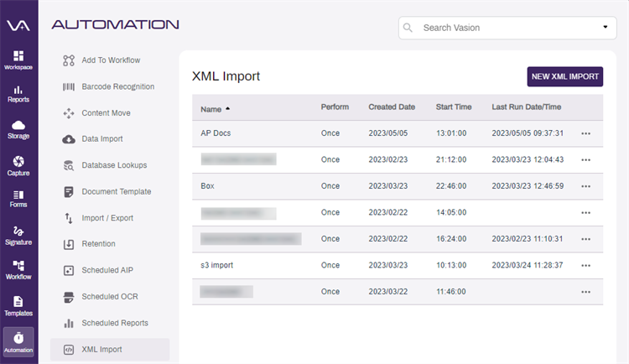Expand the search options dropdown arrow
629x364 pixels.
[x=606, y=27]
